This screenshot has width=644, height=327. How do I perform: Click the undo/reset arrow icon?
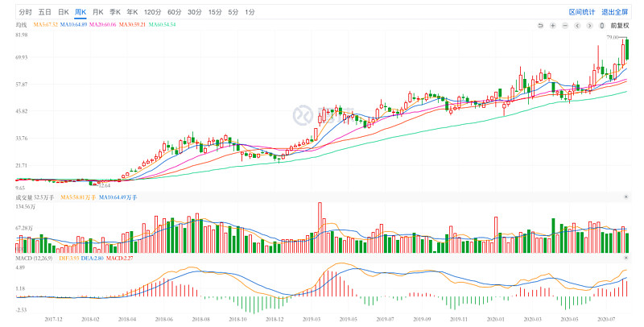(x=542, y=26)
